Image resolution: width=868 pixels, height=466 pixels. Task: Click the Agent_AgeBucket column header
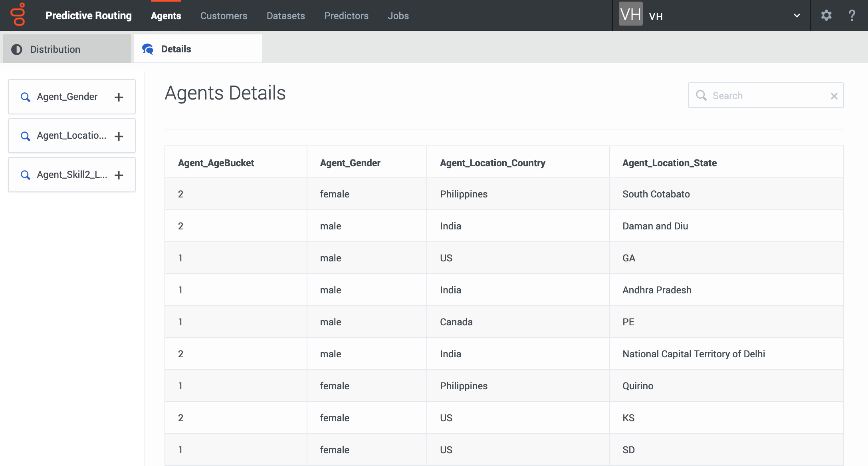(x=216, y=163)
